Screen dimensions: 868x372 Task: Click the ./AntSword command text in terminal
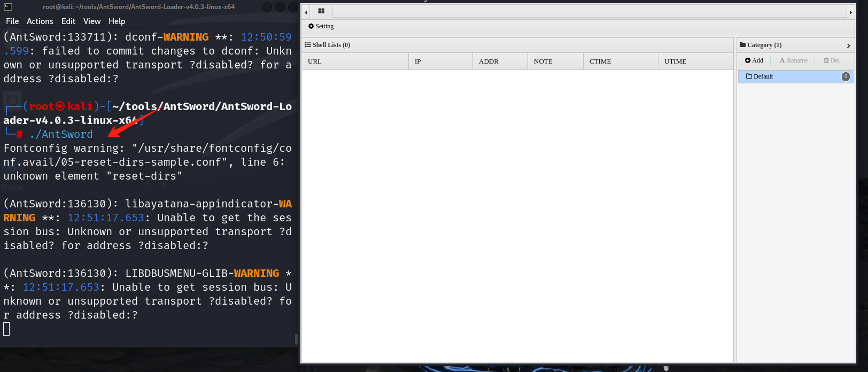[x=61, y=134]
